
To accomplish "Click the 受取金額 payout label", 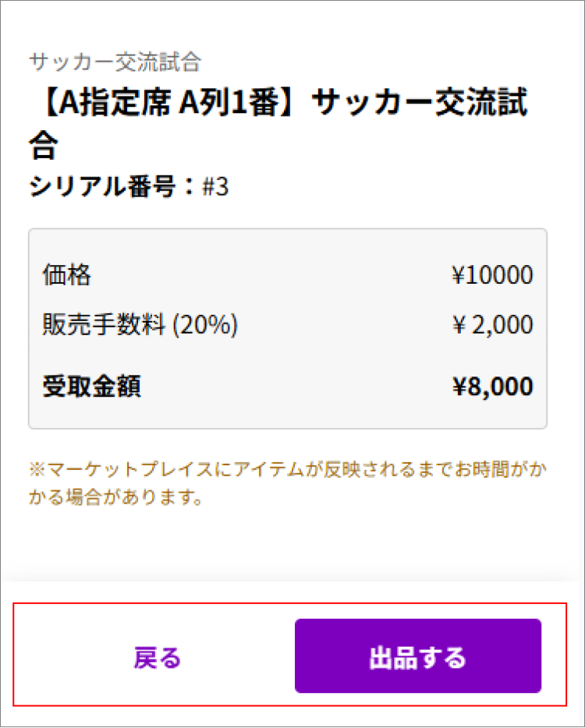I will coord(90,386).
